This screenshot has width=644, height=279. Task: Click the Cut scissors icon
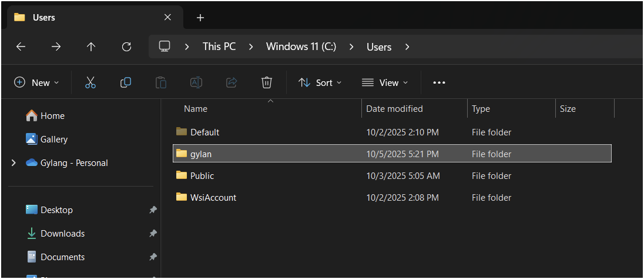tap(90, 82)
